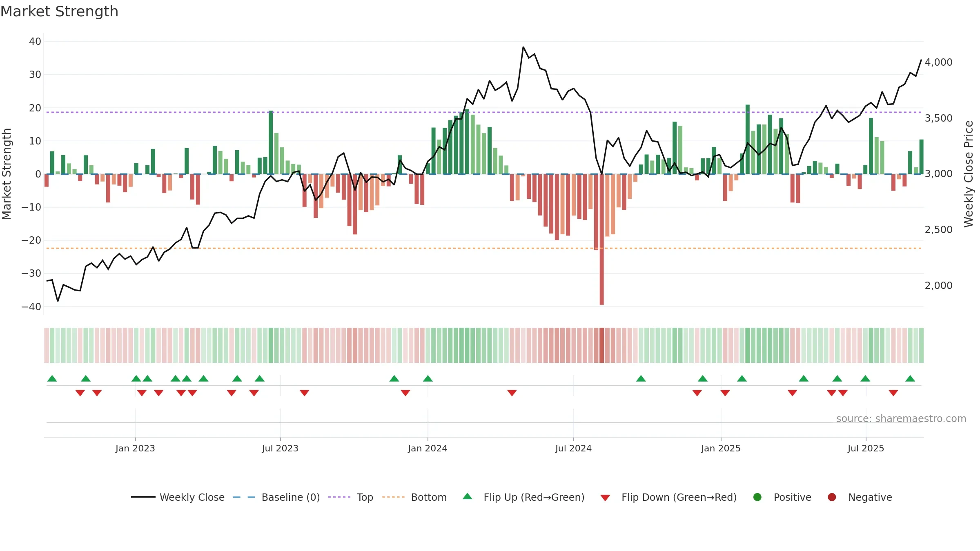Click the last green flip-up marker at far right

pos(910,378)
